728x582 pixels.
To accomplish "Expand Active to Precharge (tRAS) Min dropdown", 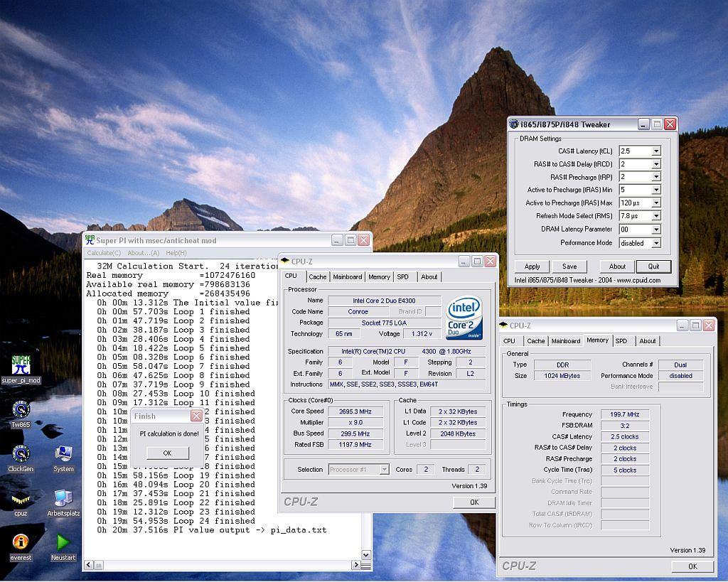I will pyautogui.click(x=656, y=190).
